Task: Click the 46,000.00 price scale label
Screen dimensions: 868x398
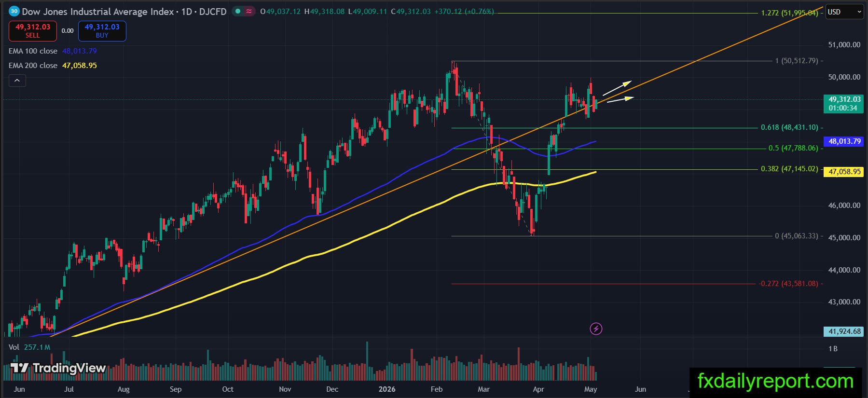Action: [x=844, y=206]
